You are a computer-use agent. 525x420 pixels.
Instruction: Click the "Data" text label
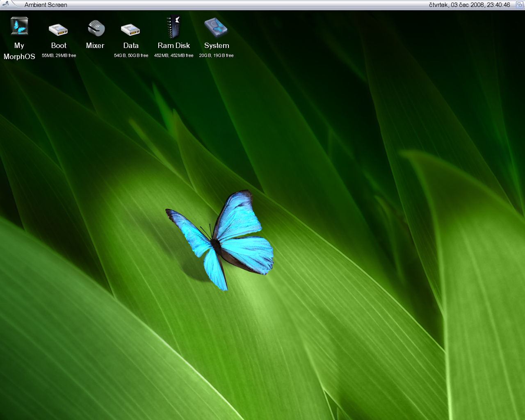(x=131, y=46)
